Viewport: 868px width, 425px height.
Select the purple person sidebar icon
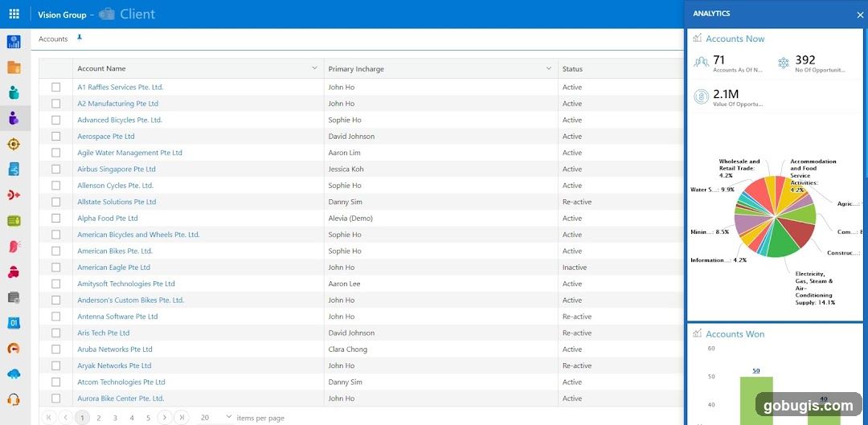click(14, 118)
